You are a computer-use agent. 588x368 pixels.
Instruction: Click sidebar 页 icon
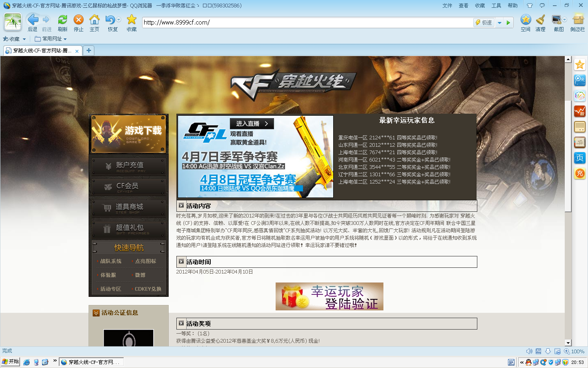coord(580,158)
